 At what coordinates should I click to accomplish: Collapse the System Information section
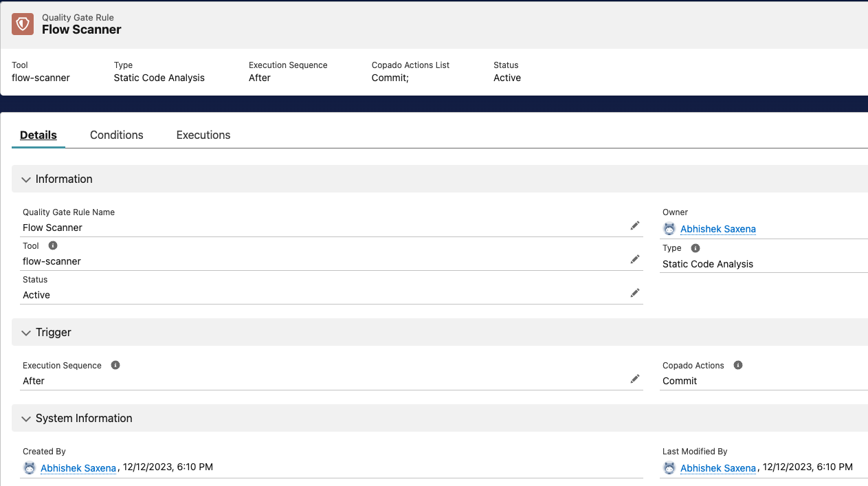click(x=27, y=419)
